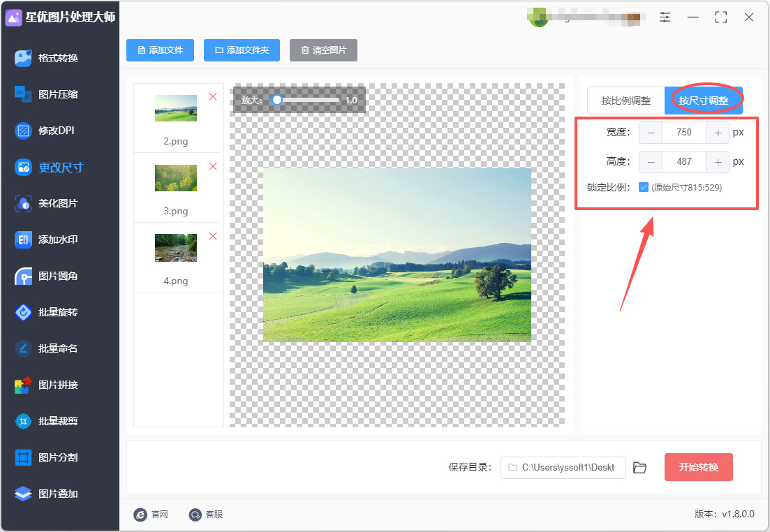Image resolution: width=770 pixels, height=532 pixels.
Task: Click the 添加文件夹 add folder button
Action: point(242,50)
